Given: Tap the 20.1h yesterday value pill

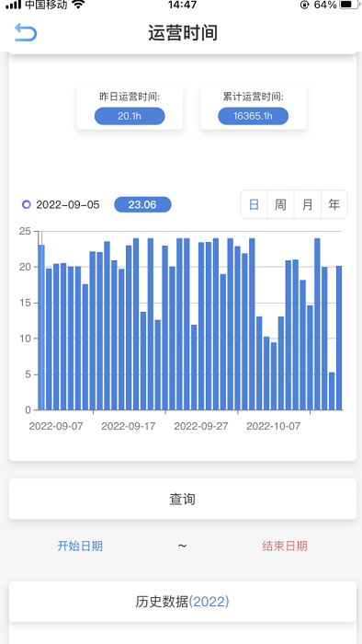Looking at the screenshot, I should tap(130, 116).
